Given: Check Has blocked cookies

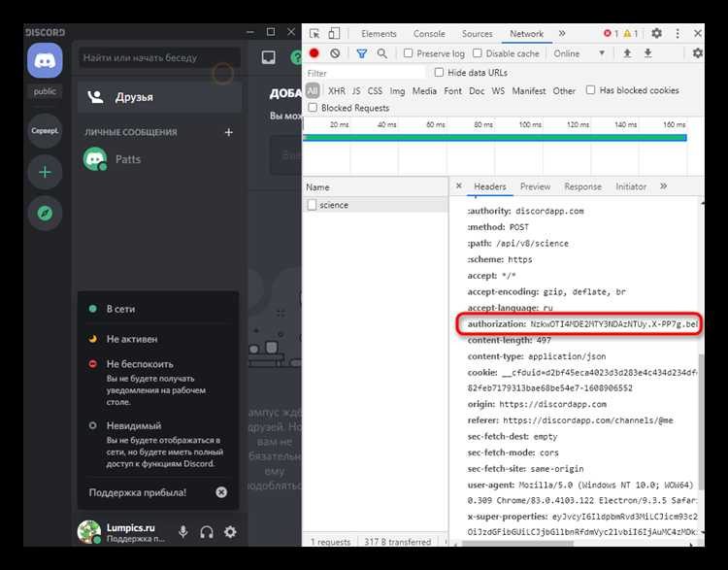Looking at the screenshot, I should click(590, 89).
